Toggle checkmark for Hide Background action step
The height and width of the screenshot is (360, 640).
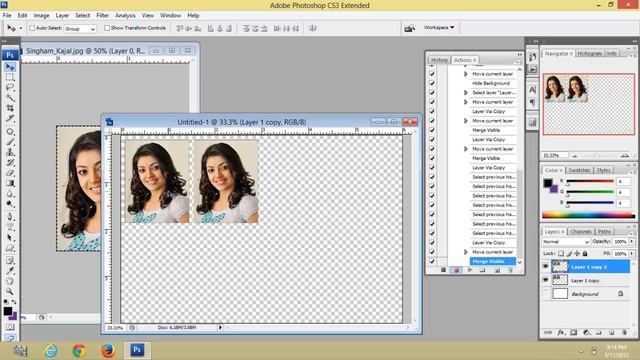[432, 83]
